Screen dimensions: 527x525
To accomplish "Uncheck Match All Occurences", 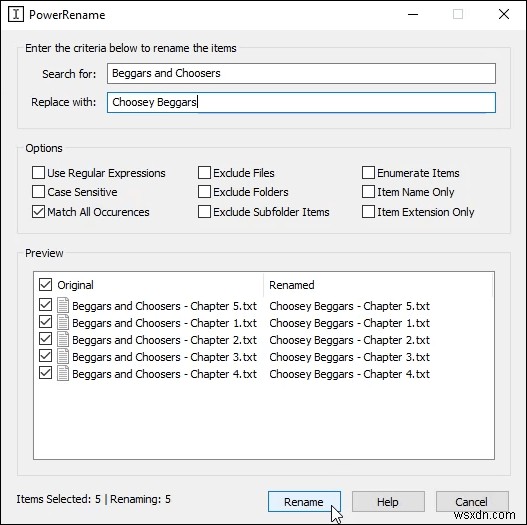I will (x=38, y=212).
